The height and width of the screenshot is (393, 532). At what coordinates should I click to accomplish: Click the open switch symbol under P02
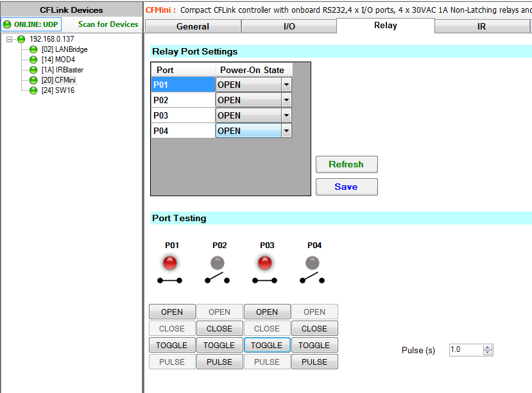coord(217,278)
